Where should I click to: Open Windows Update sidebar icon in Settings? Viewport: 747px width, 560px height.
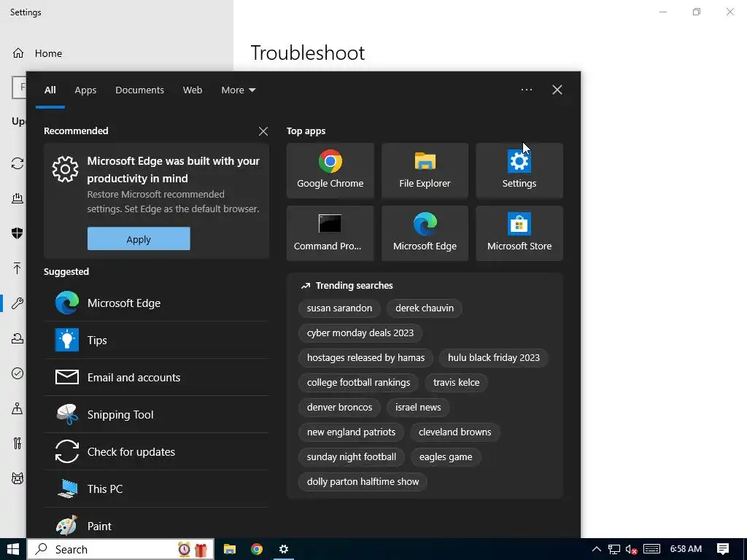click(x=18, y=163)
